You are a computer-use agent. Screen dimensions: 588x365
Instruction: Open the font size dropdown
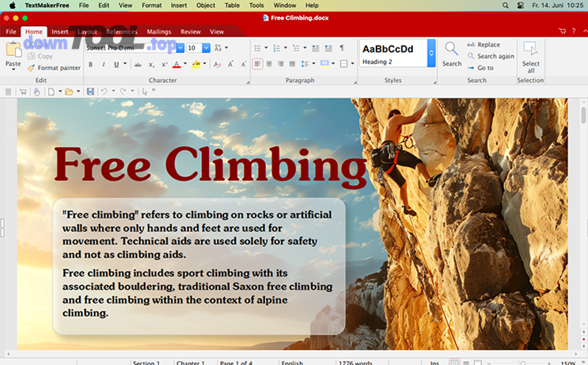(206, 48)
